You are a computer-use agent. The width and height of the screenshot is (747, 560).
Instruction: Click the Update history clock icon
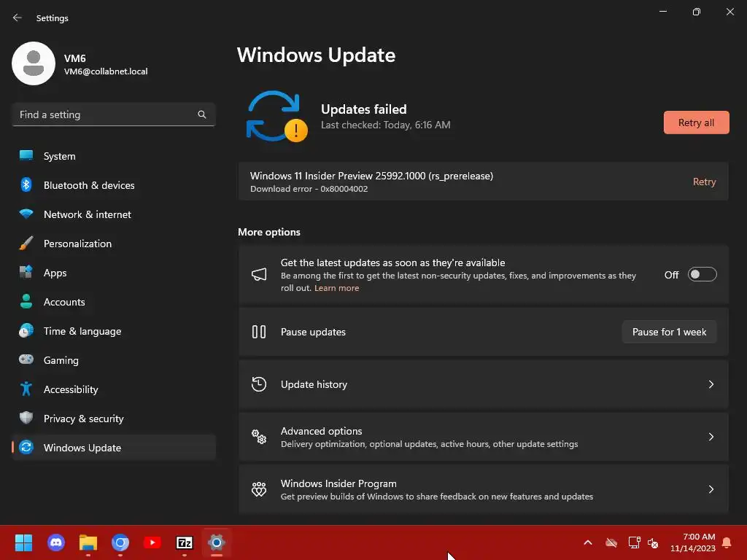[x=259, y=384]
